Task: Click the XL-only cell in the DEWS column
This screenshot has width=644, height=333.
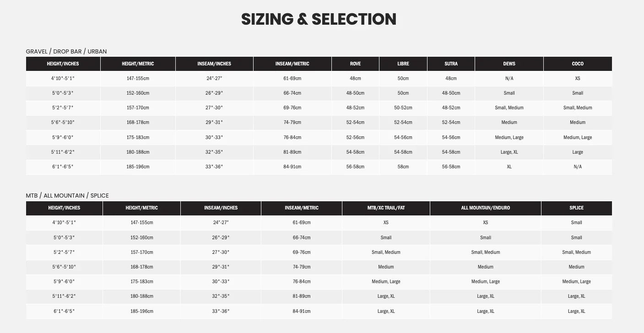Action: (509, 167)
